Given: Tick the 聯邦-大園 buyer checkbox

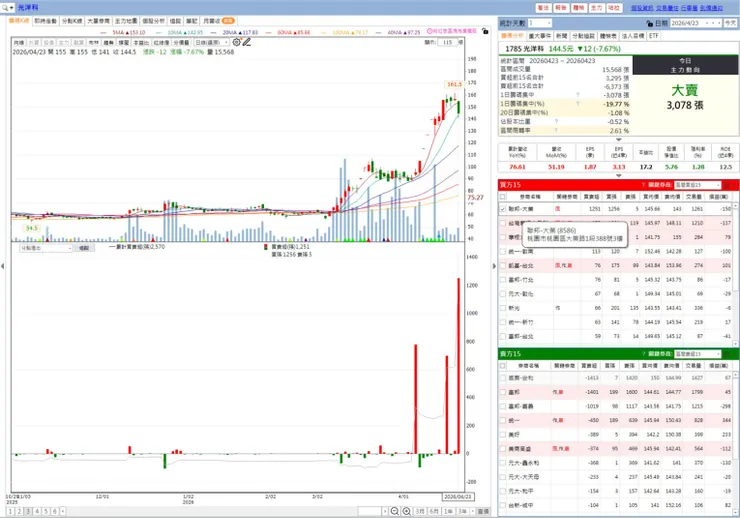Looking at the screenshot, I should [x=503, y=209].
